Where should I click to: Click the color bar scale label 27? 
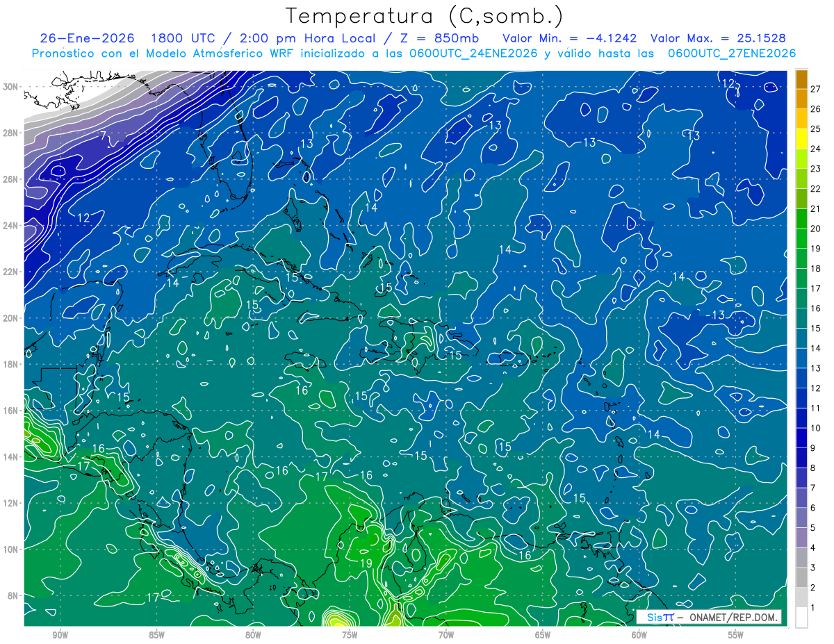pos(816,89)
